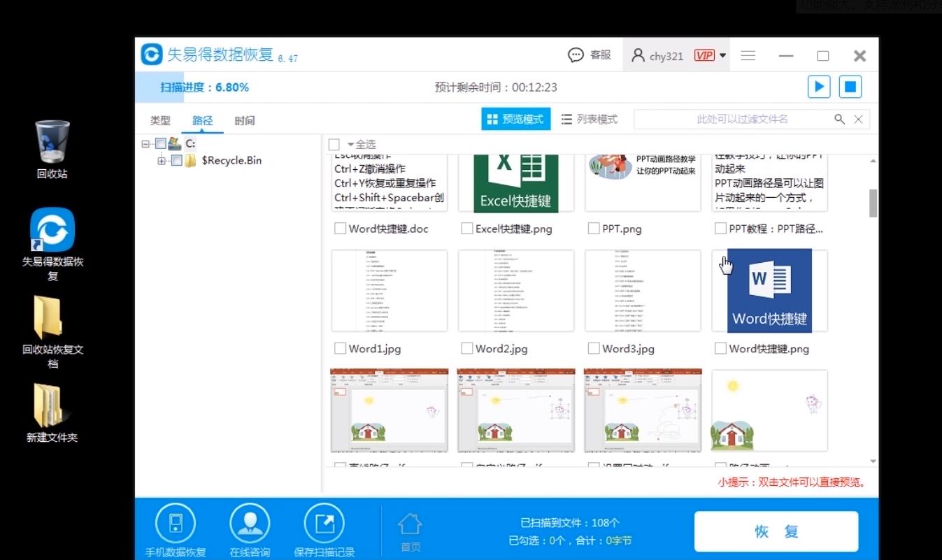Click scrollbar up arrow
The width and height of the screenshot is (942, 560).
pyautogui.click(x=873, y=161)
